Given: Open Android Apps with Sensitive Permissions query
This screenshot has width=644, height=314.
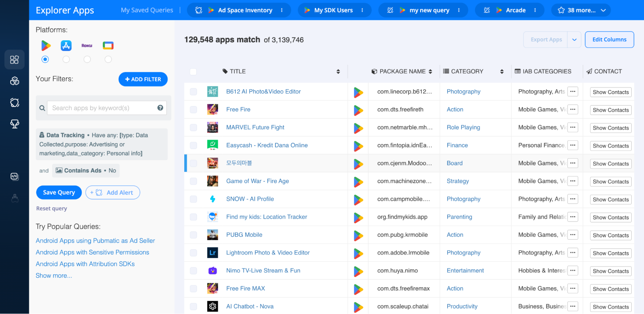Looking at the screenshot, I should pyautogui.click(x=92, y=252).
